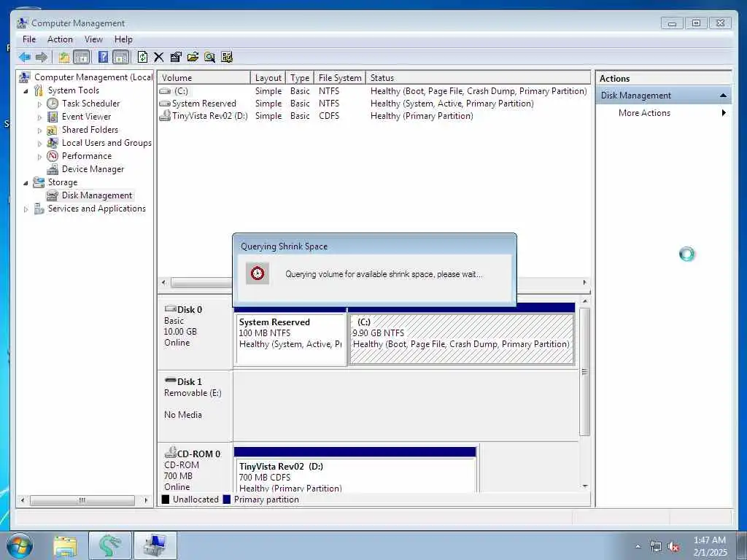This screenshot has height=560, width=747.
Task: Select Computer Management (Local) root icon
Action: [x=25, y=77]
